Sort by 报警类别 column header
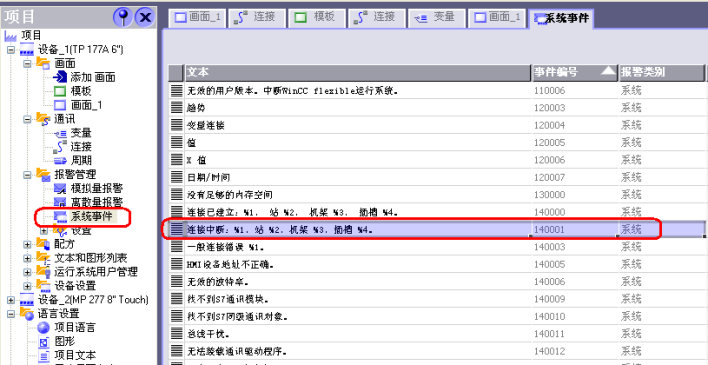This screenshot has height=365, width=708. pyautogui.click(x=661, y=73)
